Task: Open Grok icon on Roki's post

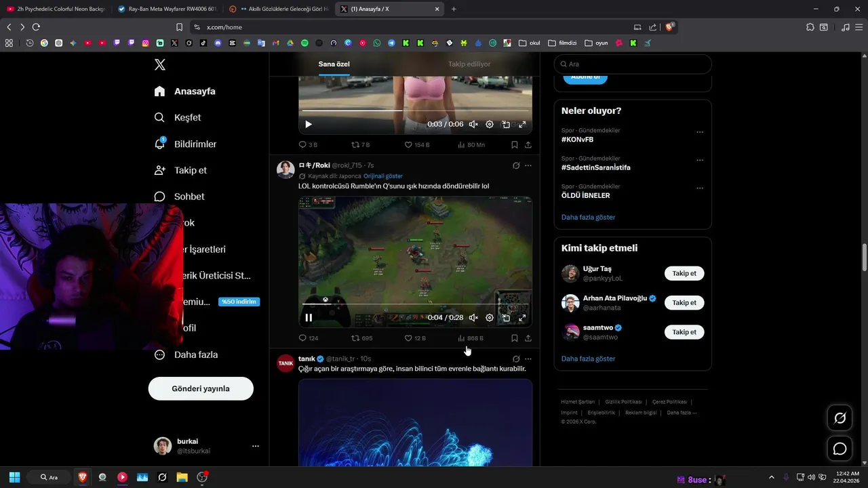Action: [516, 165]
